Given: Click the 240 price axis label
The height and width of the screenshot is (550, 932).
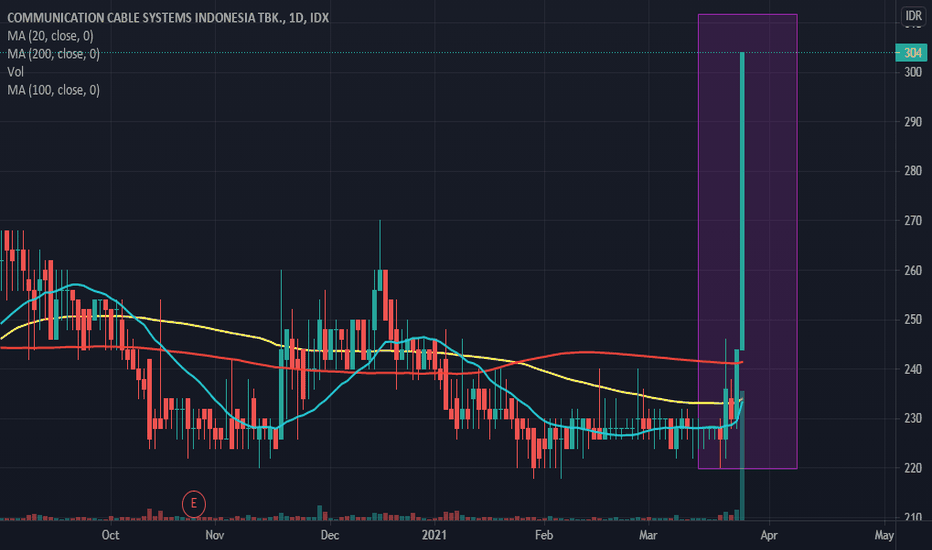Looking at the screenshot, I should point(913,369).
